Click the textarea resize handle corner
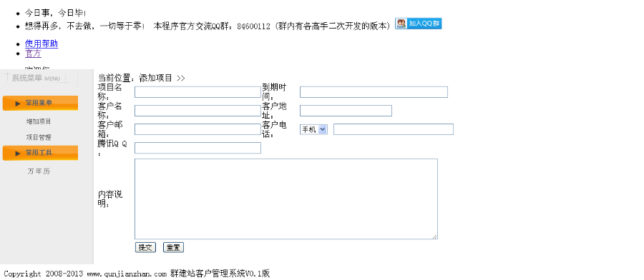This screenshot has height=280, width=644. click(x=434, y=236)
